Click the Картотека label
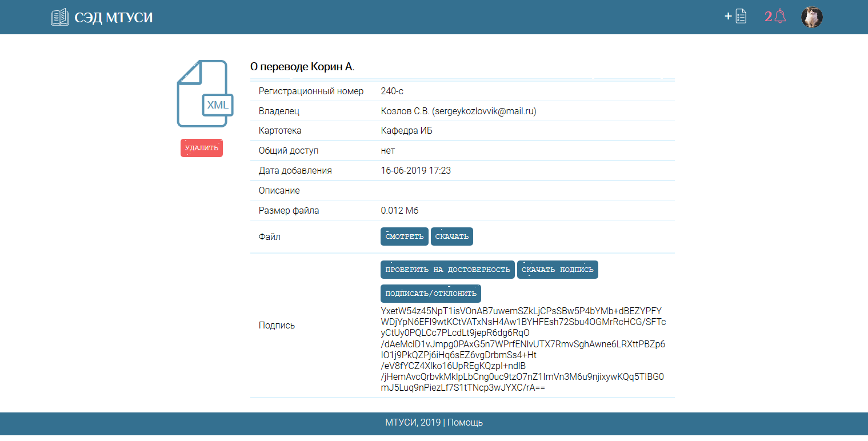The width and height of the screenshot is (868, 441). [280, 131]
